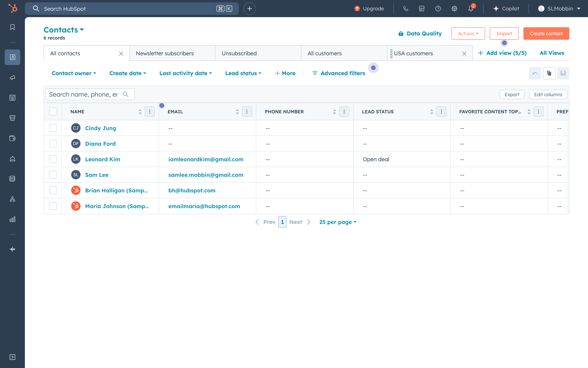Click the contacts search name field
This screenshot has height=368, width=588.
tap(90, 94)
